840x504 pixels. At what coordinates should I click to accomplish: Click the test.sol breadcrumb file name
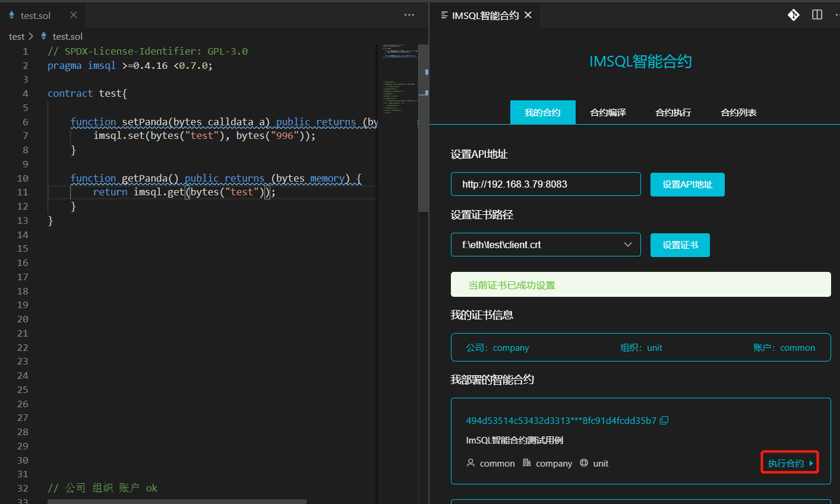point(68,37)
